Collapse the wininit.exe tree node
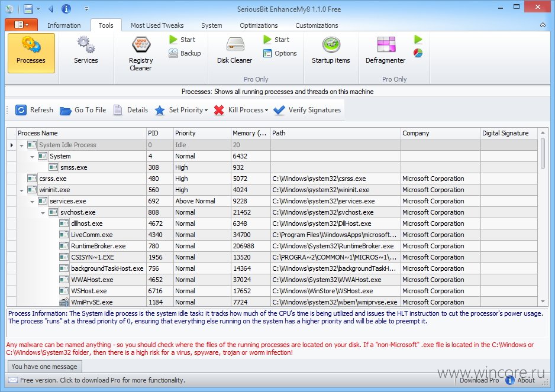This screenshot has width=555, height=392. click(x=21, y=190)
